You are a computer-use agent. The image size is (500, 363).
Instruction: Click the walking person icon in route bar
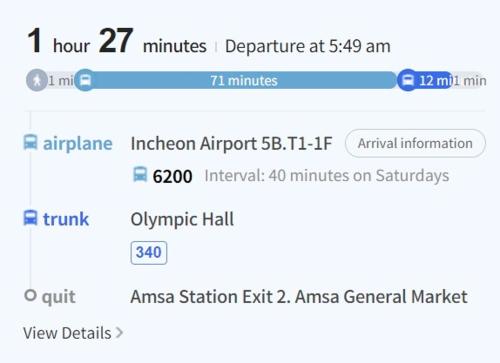pos(37,80)
